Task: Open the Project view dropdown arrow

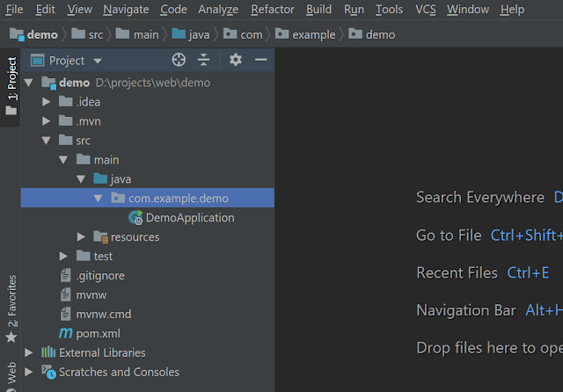Action: (x=98, y=61)
